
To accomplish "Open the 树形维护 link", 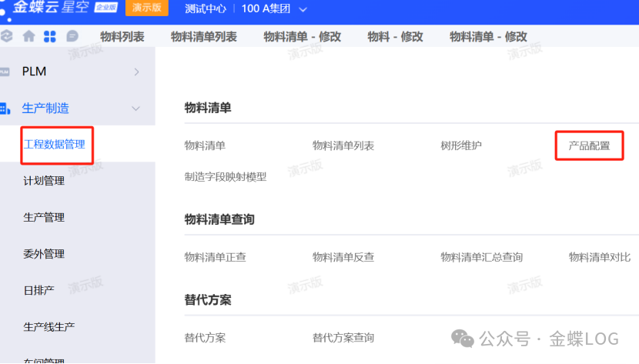I will coord(461,145).
